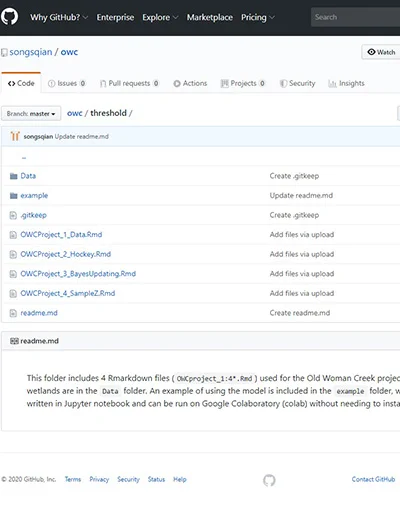The image size is (400, 518).
Task: Click the Projects board icon
Action: click(x=225, y=84)
